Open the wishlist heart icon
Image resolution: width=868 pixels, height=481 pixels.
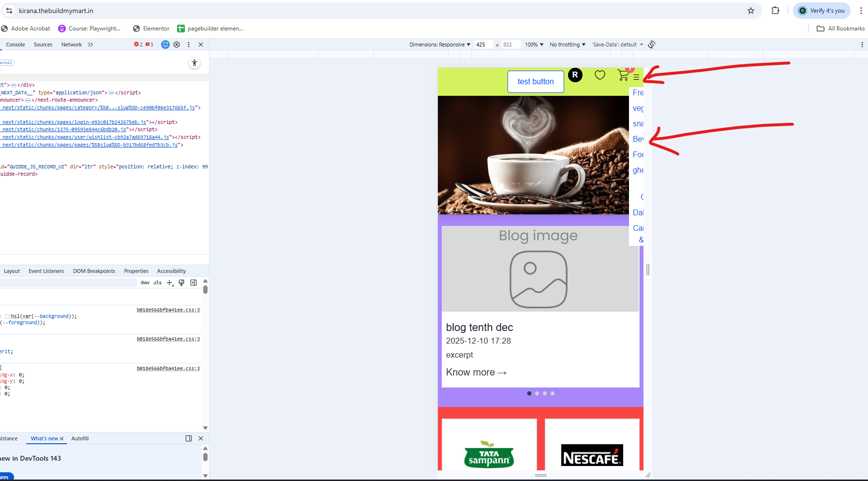click(x=600, y=75)
